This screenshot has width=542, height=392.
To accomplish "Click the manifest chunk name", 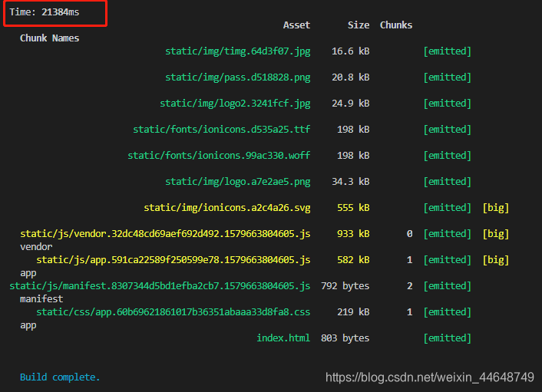I will pos(41,299).
